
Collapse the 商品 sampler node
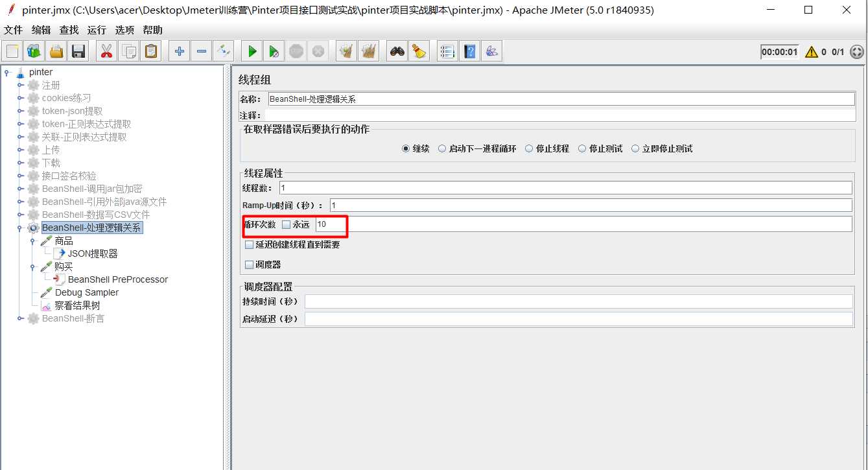32,241
